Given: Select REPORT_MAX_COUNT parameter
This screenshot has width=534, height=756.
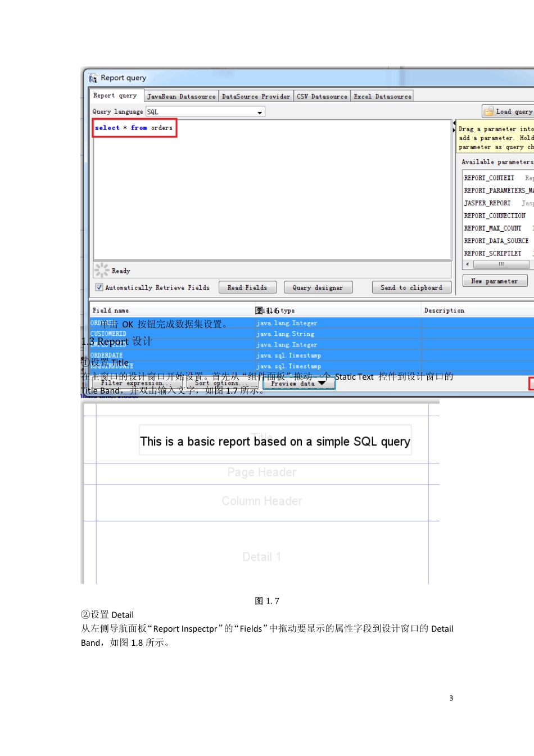Looking at the screenshot, I should [x=497, y=228].
